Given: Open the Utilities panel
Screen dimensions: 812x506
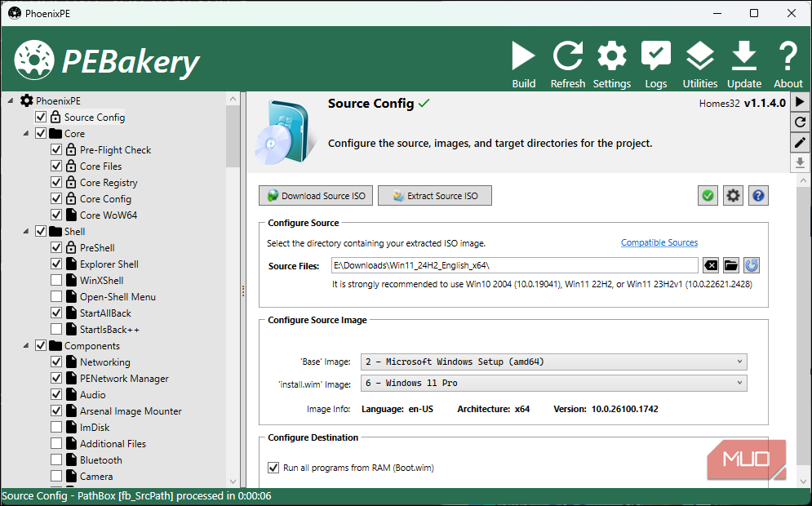Looking at the screenshot, I should tap(699, 64).
